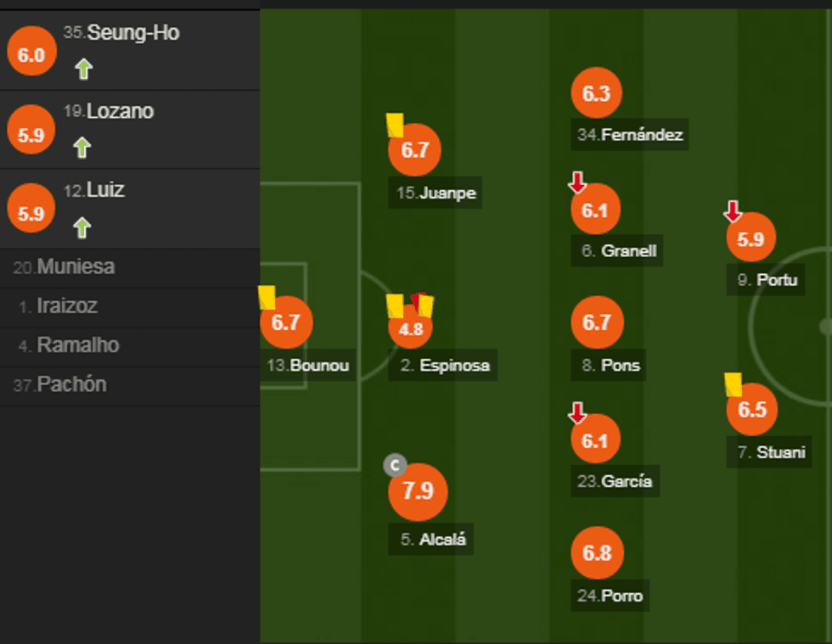The height and width of the screenshot is (644, 832).
Task: Click the yellow card next to Bounou
Action: [267, 297]
